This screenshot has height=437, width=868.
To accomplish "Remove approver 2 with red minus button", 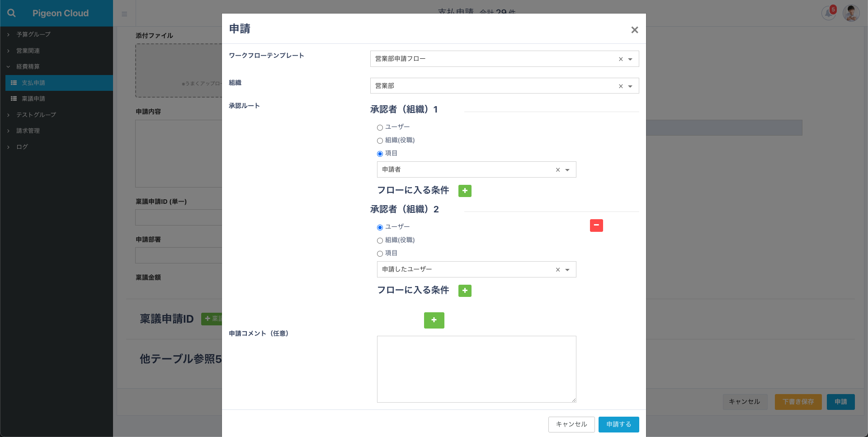I will click(596, 225).
